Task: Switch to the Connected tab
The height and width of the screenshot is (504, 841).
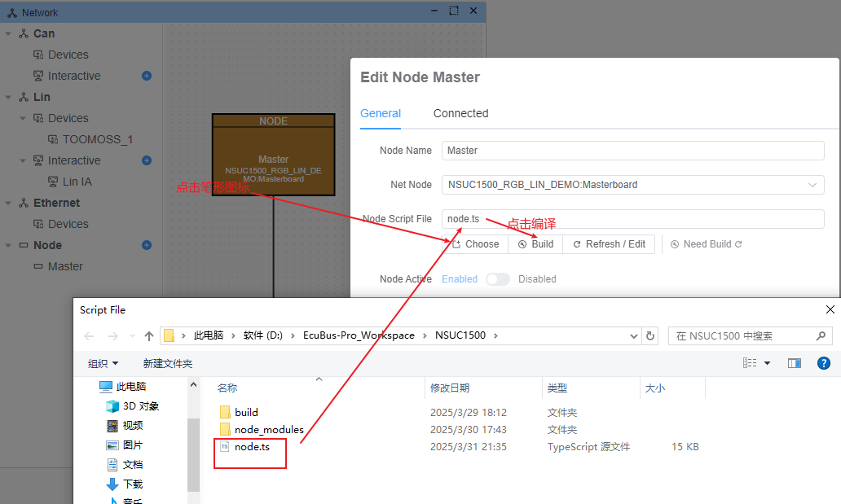Action: click(460, 113)
